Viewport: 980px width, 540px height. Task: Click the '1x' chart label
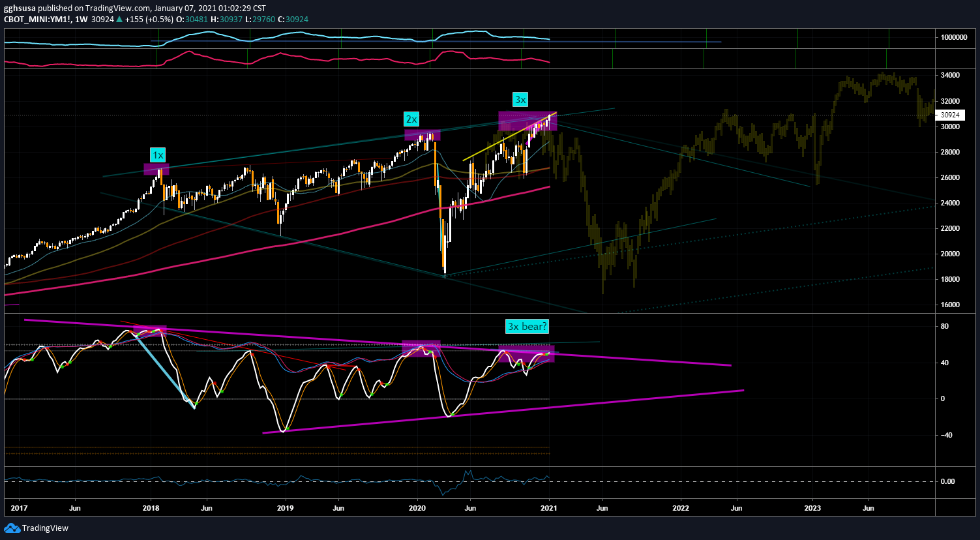pos(158,155)
